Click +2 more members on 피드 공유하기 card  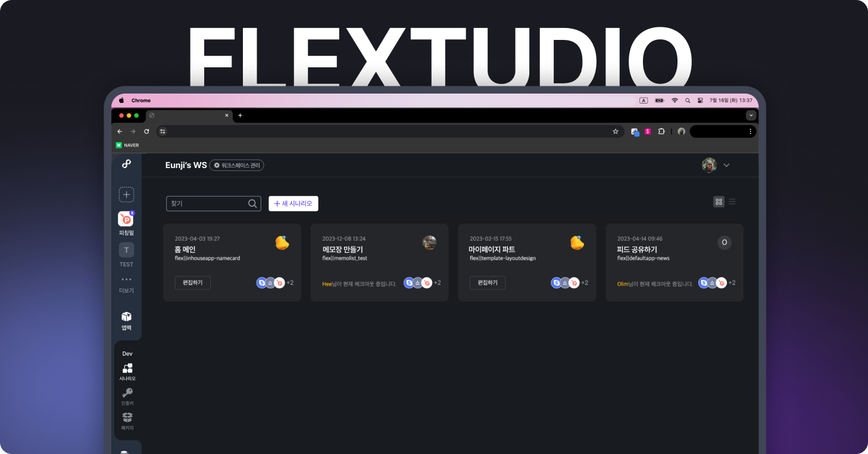click(732, 283)
